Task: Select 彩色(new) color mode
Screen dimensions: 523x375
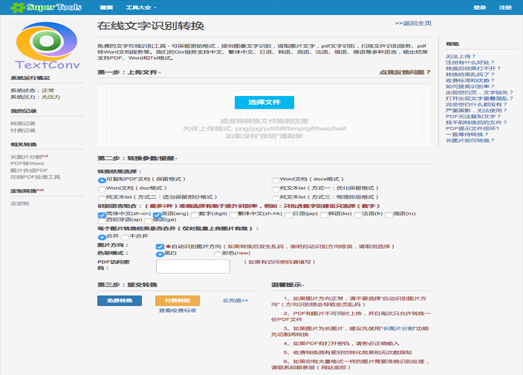Action: tap(218, 254)
